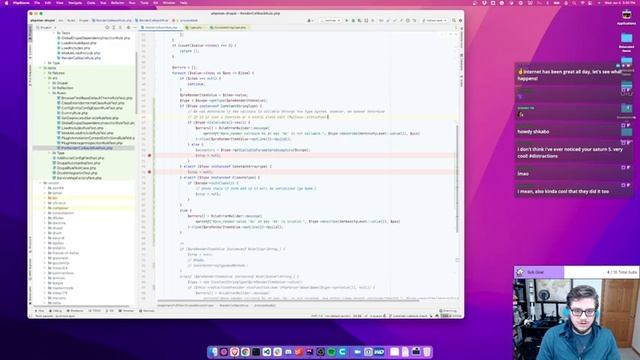This screenshot has width=640, height=360.
Task: Open the Terminal tool window button
Action: [x=126, y=311]
